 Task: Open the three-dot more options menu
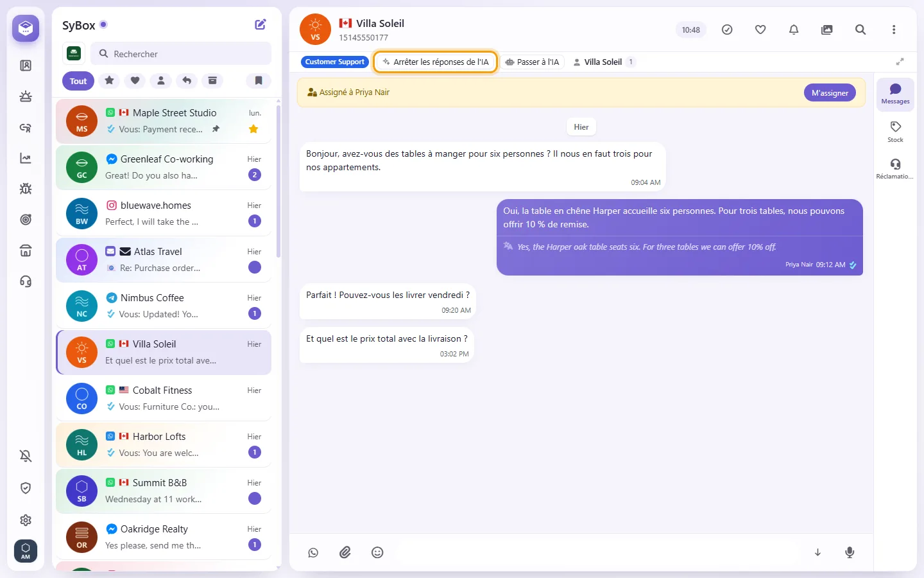pyautogui.click(x=894, y=30)
